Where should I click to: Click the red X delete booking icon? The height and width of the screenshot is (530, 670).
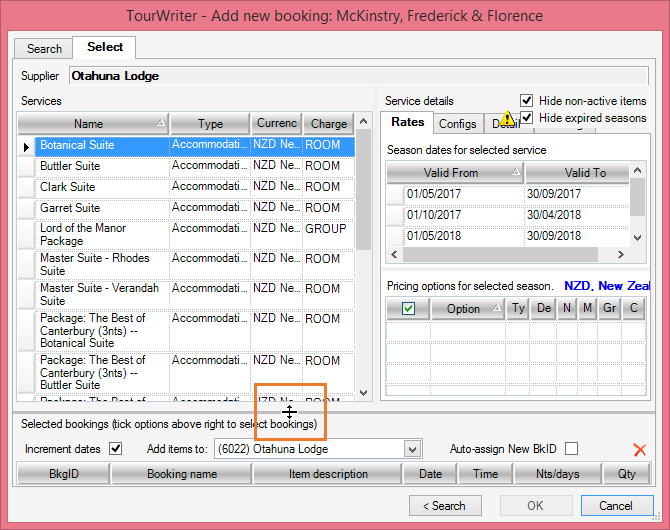(640, 450)
